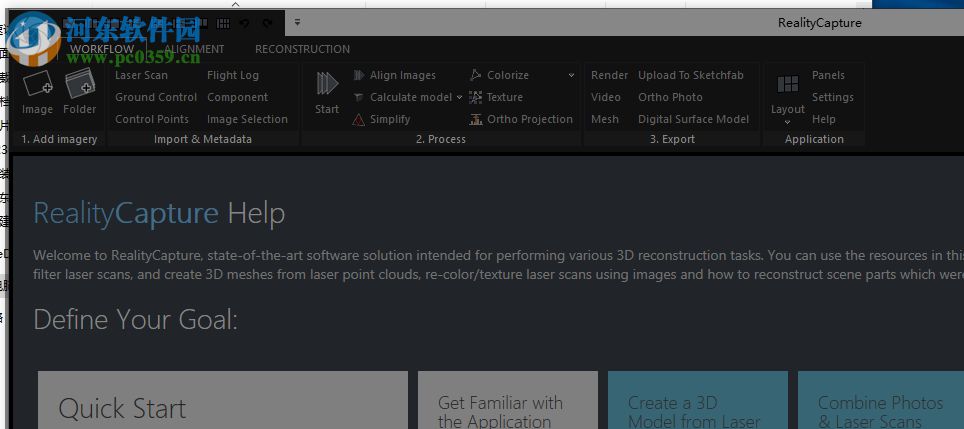Viewport: 964px width, 429px height.
Task: Click the Start process arrows icon
Action: (x=327, y=84)
